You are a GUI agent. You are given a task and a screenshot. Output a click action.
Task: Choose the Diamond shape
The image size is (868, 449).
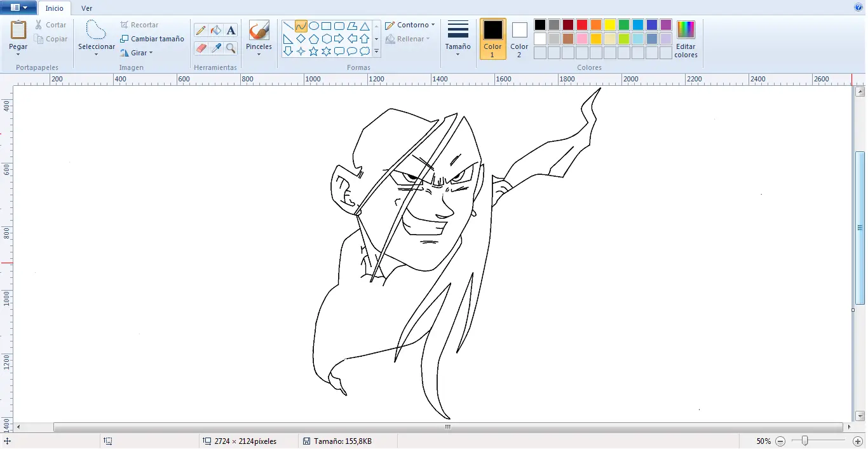(x=301, y=39)
